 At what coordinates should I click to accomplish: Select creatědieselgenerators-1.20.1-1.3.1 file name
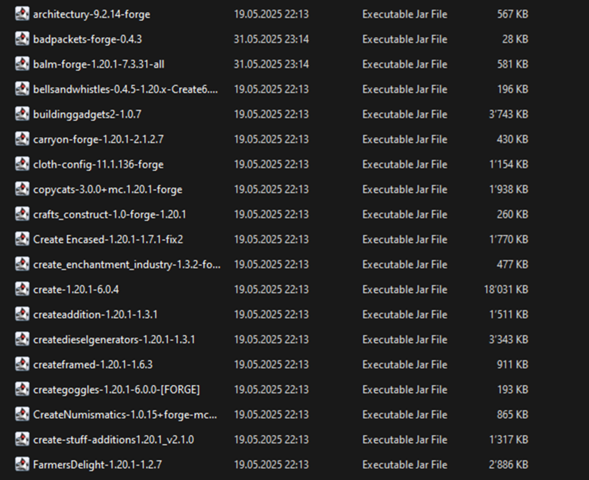(x=114, y=340)
